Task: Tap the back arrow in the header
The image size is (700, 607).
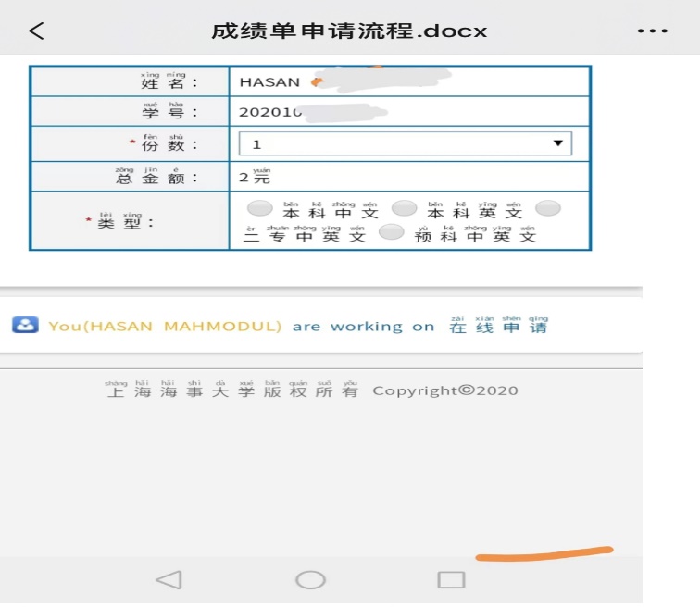Action: (x=36, y=31)
